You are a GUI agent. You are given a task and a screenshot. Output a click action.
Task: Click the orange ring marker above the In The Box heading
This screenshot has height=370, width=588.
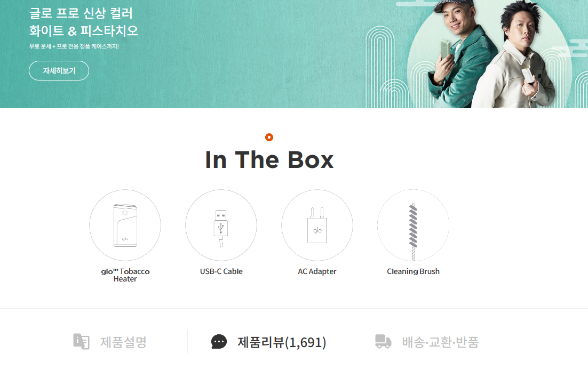click(x=269, y=137)
